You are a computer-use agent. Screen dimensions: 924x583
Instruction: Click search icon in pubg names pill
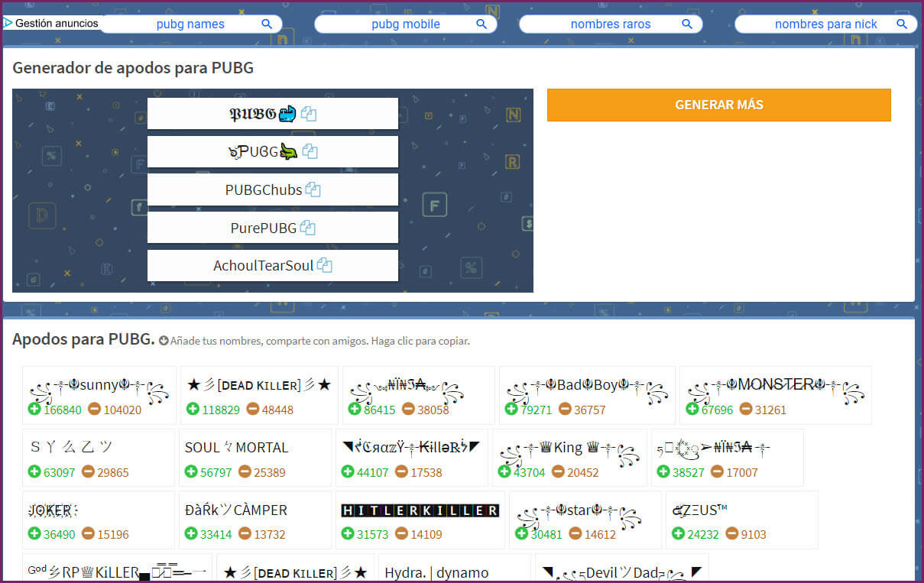(x=267, y=24)
